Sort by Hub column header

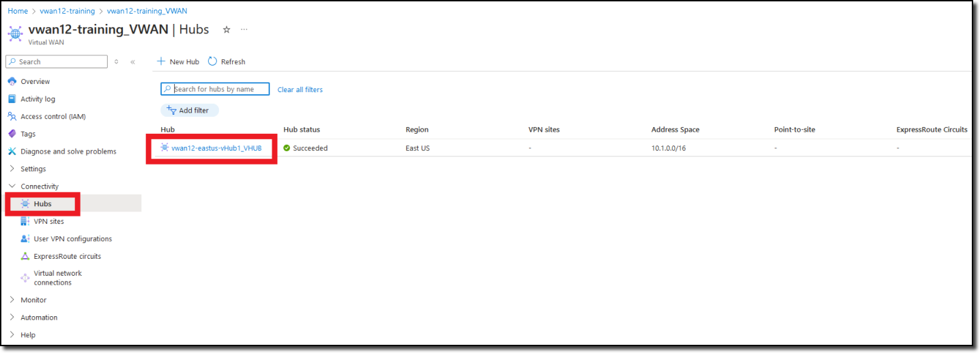pos(167,130)
